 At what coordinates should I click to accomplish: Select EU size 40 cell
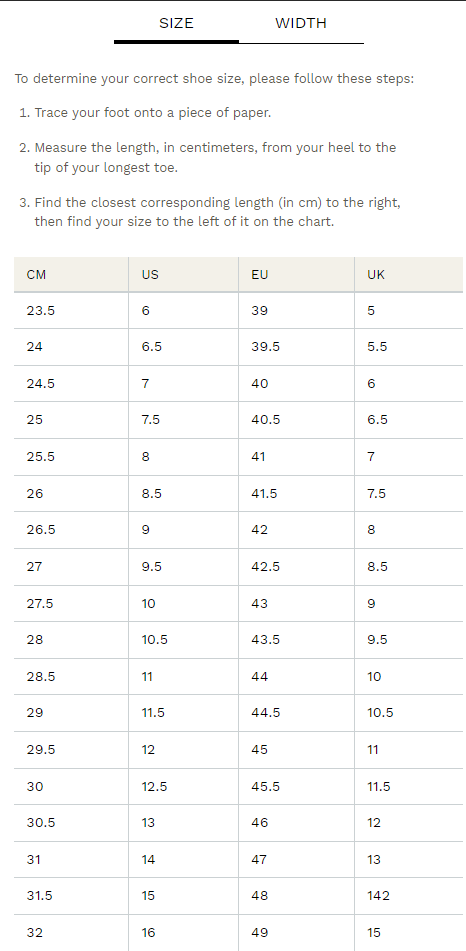pos(296,384)
